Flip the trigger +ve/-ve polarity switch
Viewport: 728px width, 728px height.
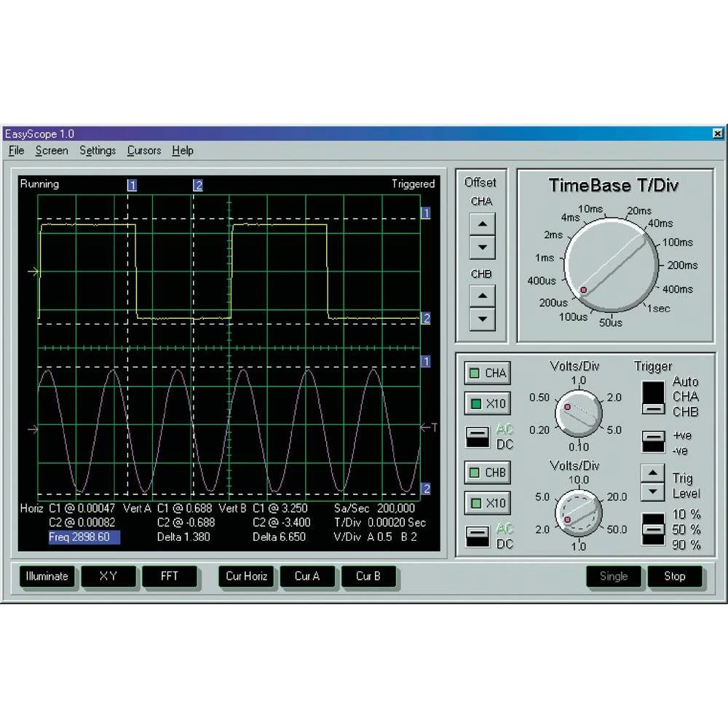[x=652, y=441]
